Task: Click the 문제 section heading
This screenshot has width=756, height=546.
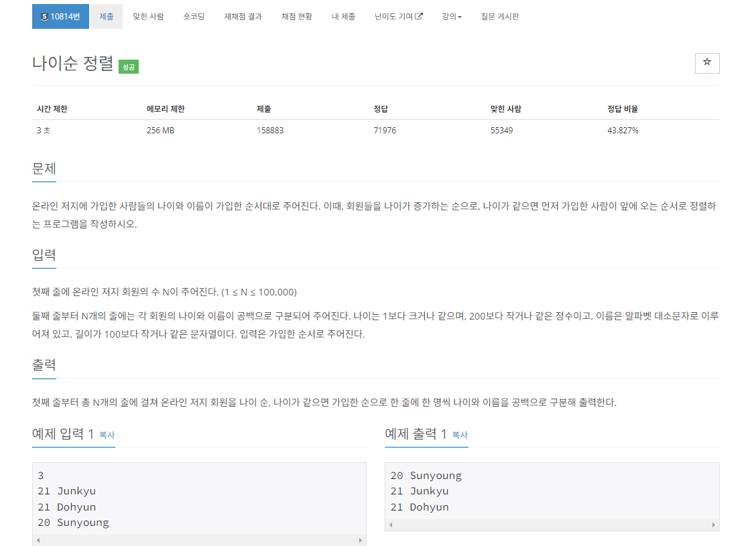Action: coord(44,169)
